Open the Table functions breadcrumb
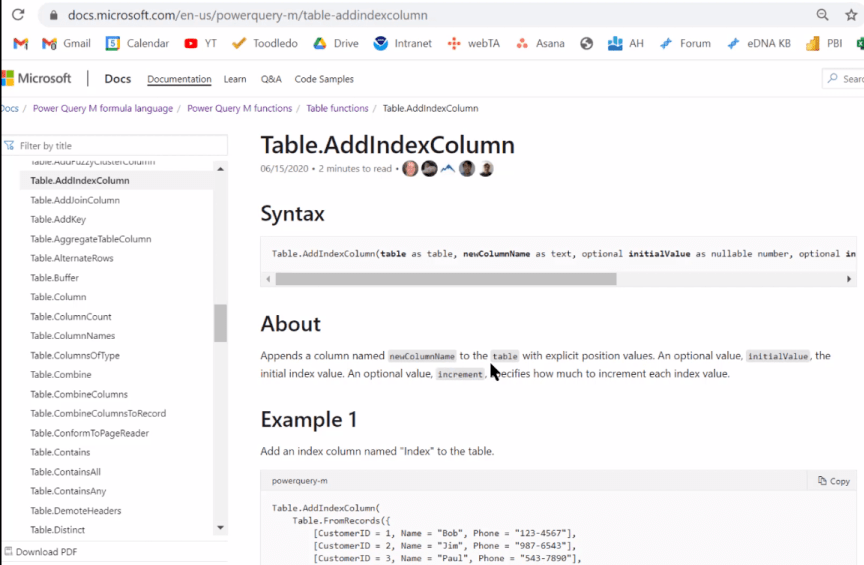Screen dimensions: 864x565 click(x=337, y=109)
